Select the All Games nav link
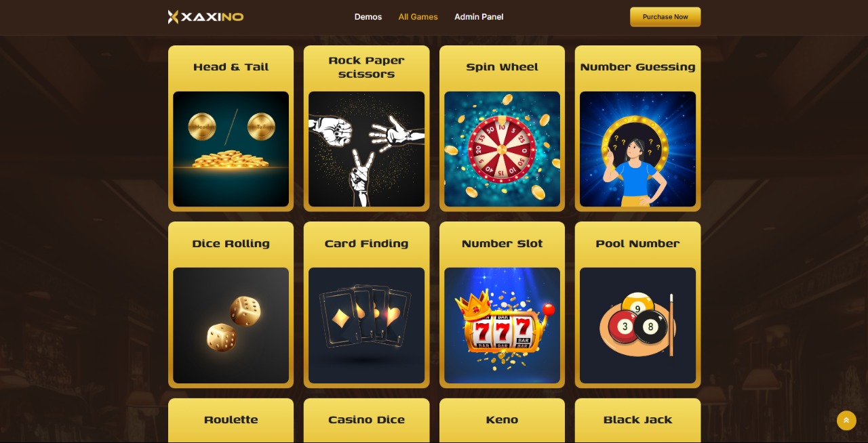The height and width of the screenshot is (443, 868). tap(418, 17)
